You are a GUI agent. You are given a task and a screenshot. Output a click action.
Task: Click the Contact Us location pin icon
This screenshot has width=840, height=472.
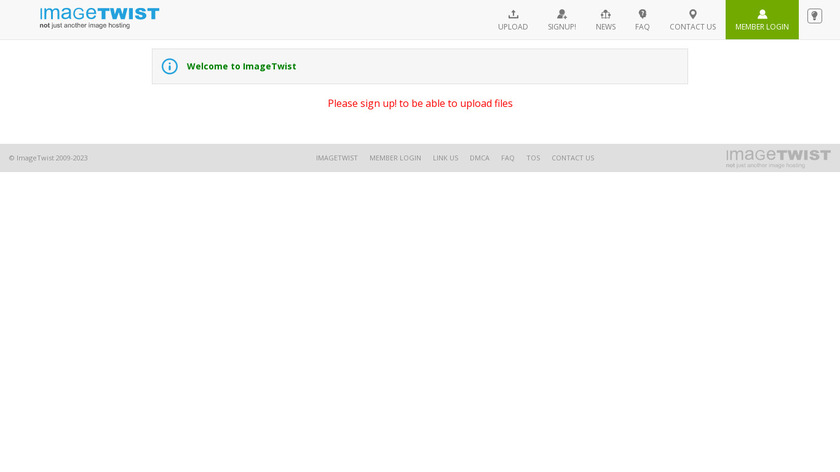tap(693, 14)
